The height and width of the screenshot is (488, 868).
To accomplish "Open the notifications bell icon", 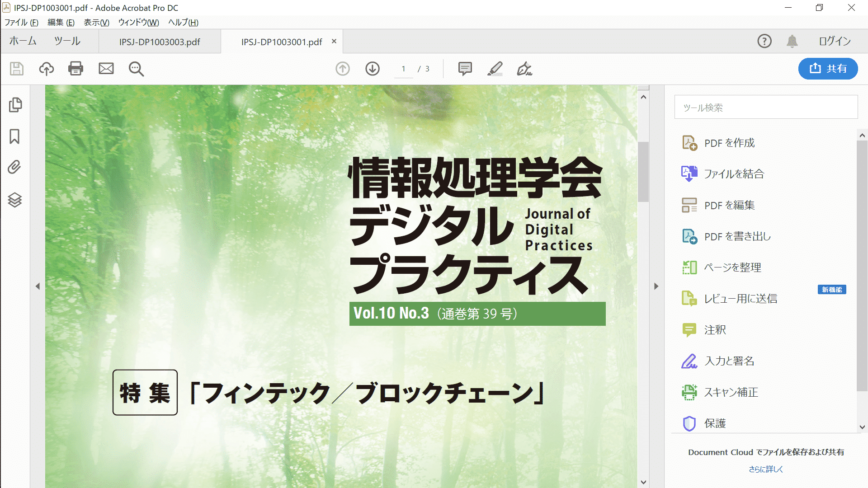I will coord(792,41).
